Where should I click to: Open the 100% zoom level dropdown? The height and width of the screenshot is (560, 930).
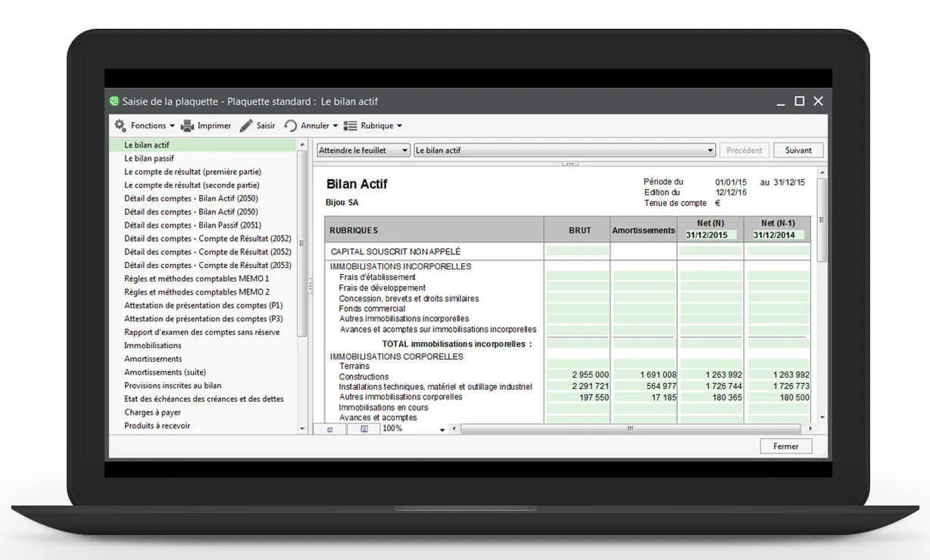point(442,429)
